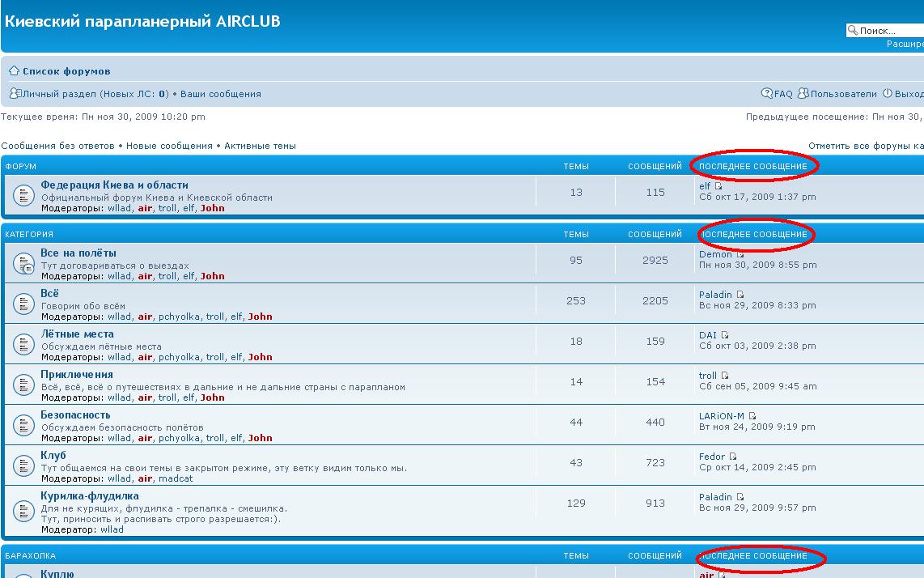Screen dimensions: 924x578
Task: Click the home icon beside Список форумов
Action: 14,71
